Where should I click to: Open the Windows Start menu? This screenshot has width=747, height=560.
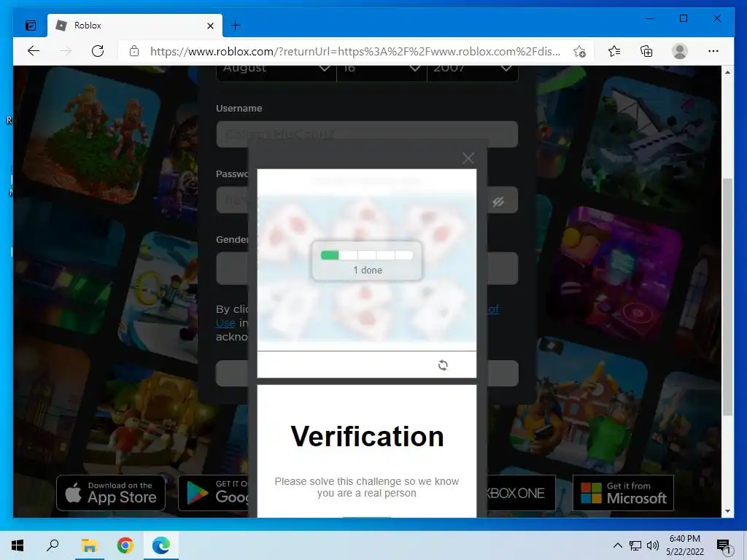tap(18, 545)
